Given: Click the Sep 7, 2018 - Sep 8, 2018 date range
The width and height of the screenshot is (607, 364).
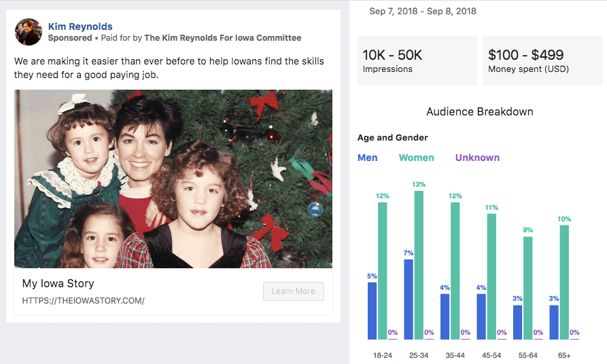Looking at the screenshot, I should point(423,12).
